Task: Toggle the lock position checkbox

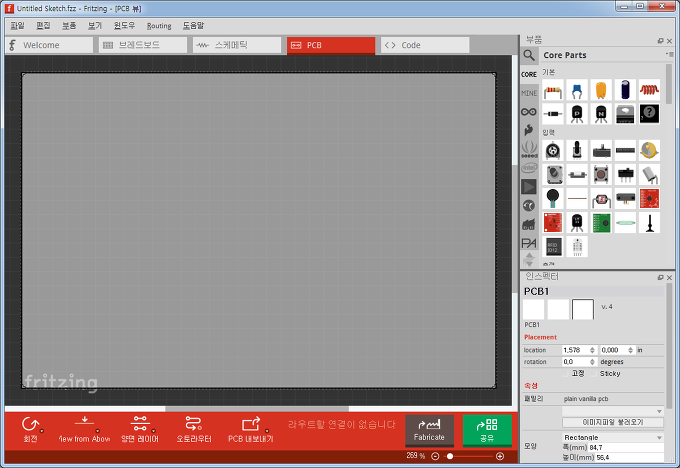Action: (566, 373)
